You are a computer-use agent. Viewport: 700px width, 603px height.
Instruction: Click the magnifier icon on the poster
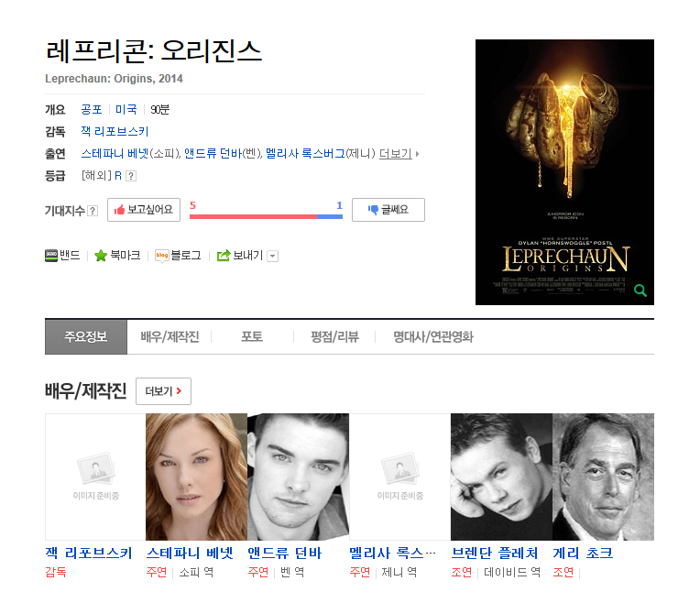pyautogui.click(x=640, y=291)
